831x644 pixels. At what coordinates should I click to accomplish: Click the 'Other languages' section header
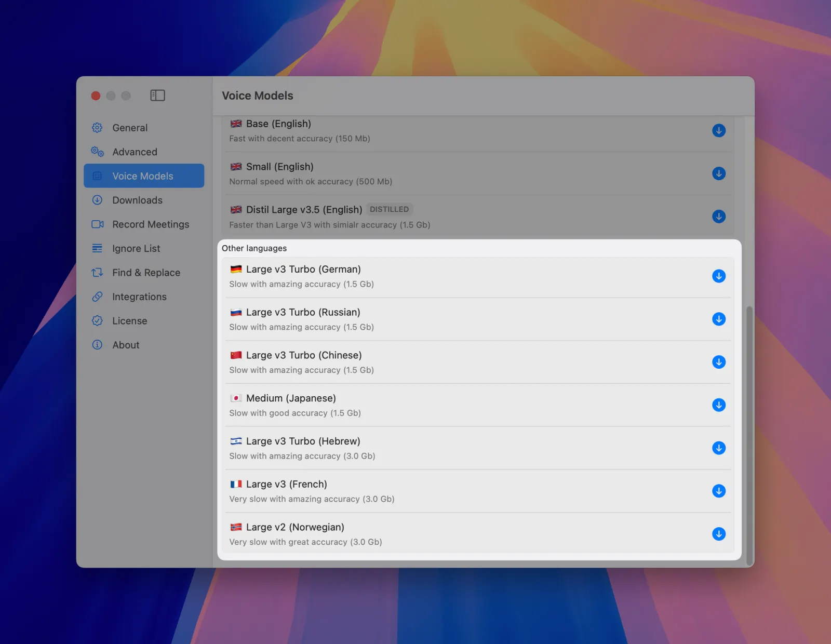point(254,248)
